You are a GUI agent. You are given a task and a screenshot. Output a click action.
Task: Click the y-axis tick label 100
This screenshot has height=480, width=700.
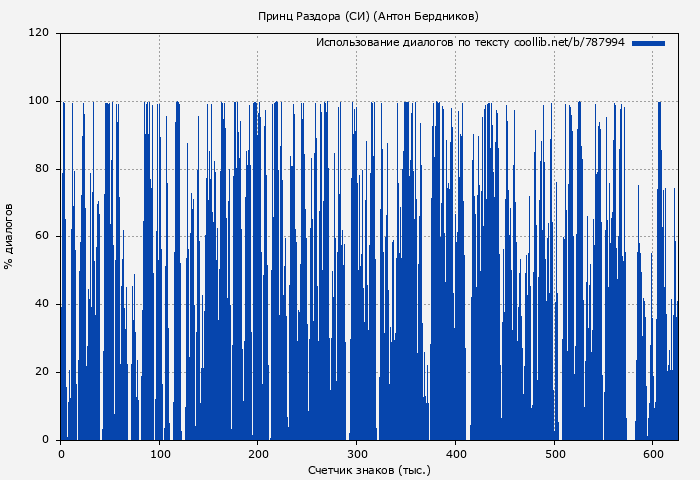(39, 101)
